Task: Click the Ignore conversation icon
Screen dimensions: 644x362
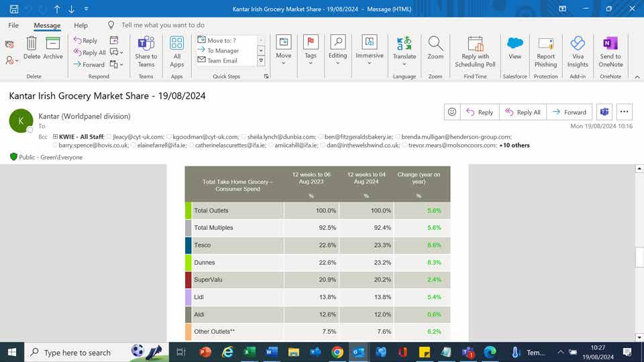Action: pyautogui.click(x=9, y=44)
